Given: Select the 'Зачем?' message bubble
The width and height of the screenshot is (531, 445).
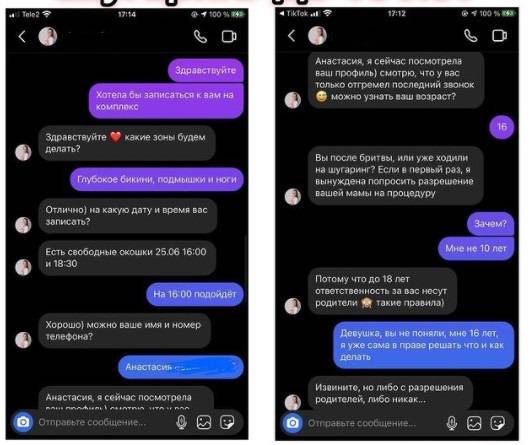Looking at the screenshot, I should (490, 224).
